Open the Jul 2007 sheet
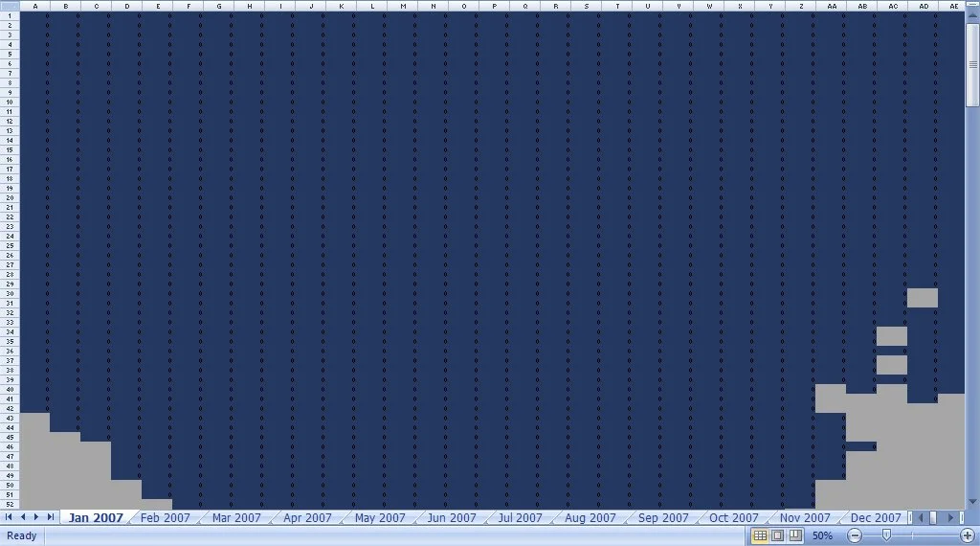This screenshot has width=980, height=546. [520, 517]
